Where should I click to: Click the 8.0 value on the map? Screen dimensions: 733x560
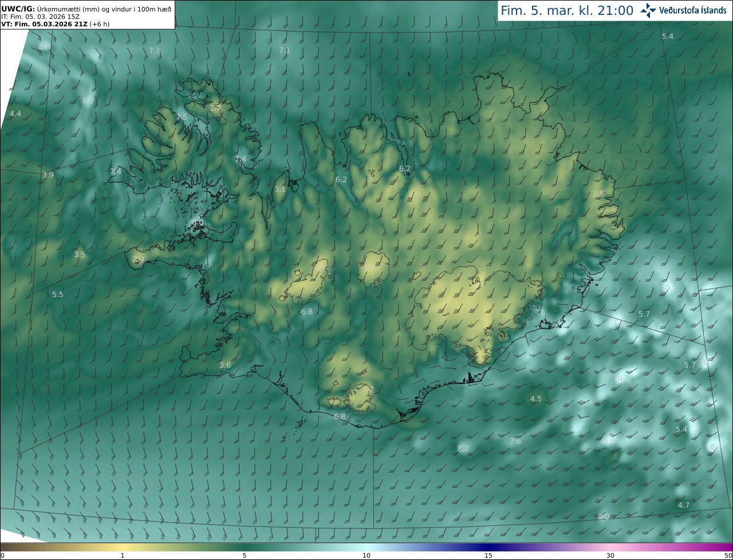[603, 517]
